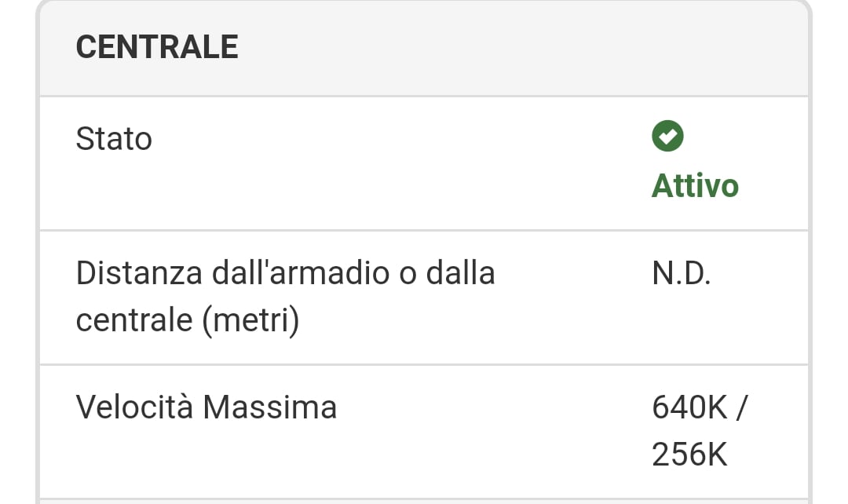This screenshot has height=504, width=848.
Task: Click the letter C starting CENTRALE
Action: click(86, 48)
